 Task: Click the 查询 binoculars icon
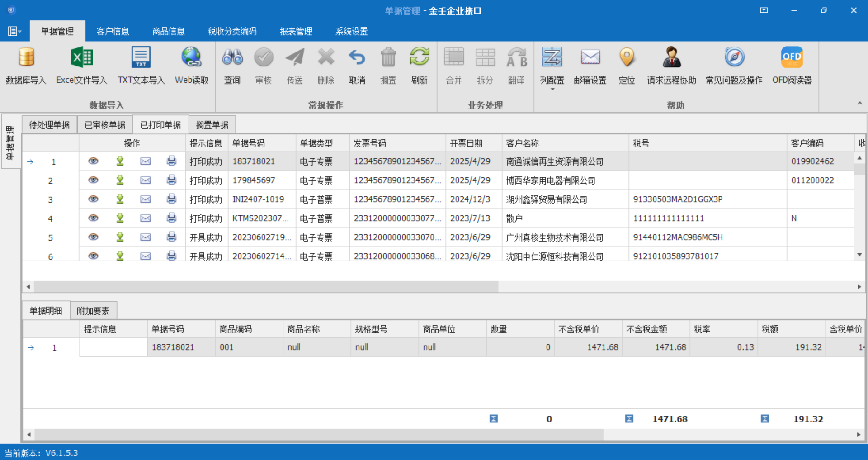[x=232, y=58]
